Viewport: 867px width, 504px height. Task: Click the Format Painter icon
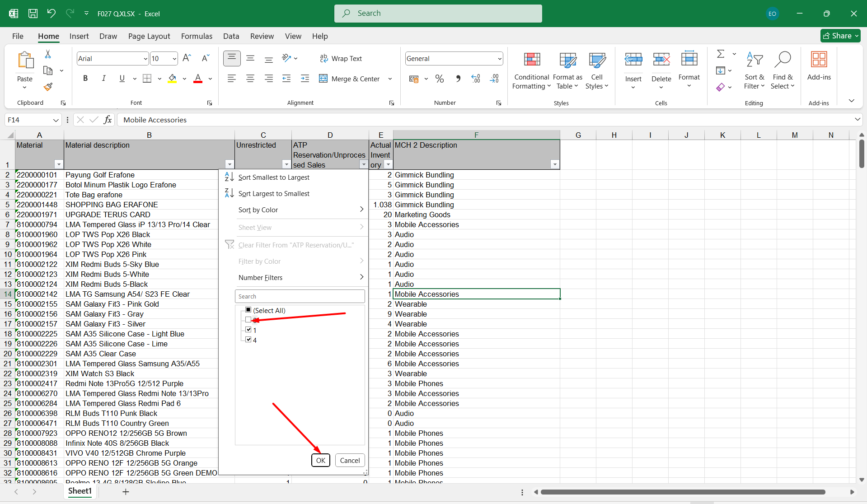tap(48, 87)
